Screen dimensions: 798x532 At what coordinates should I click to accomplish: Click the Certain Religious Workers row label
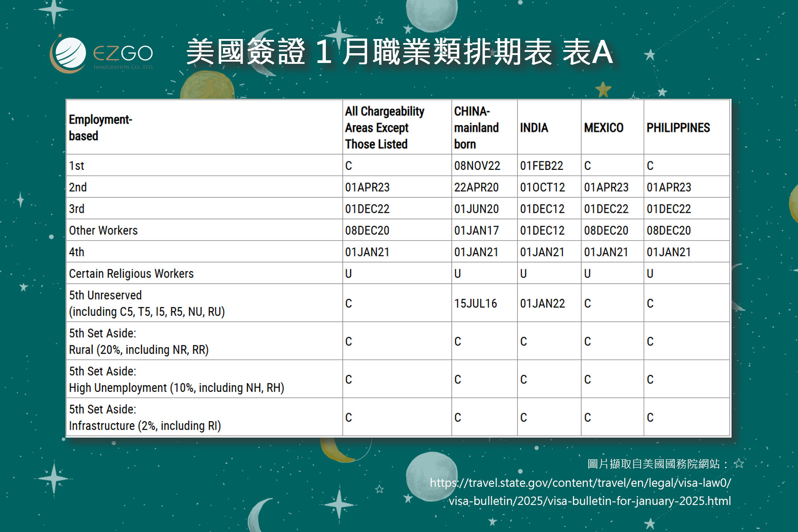point(131,274)
